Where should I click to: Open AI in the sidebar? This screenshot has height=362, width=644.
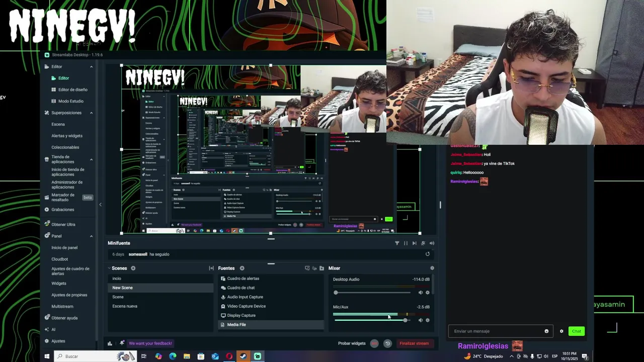(x=53, y=329)
